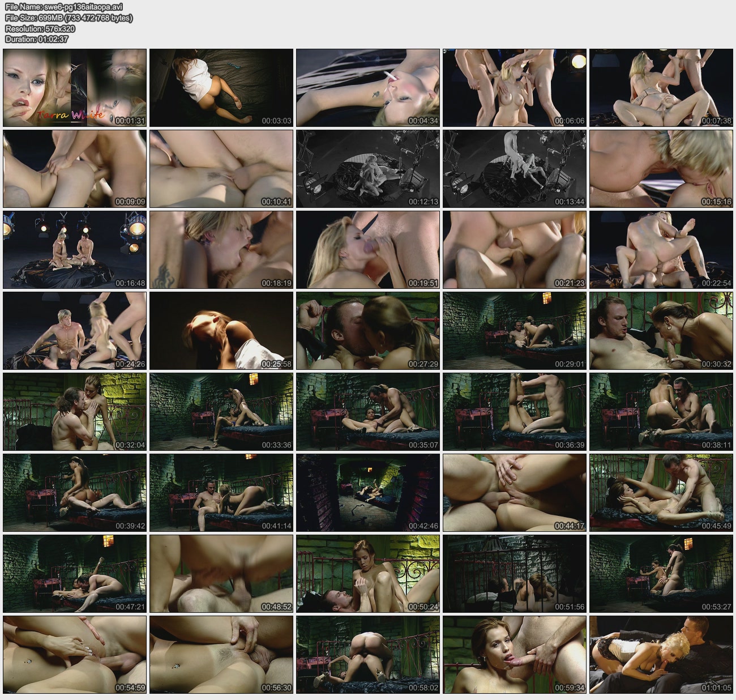The image size is (736, 700).
Task: Click the Duration 01:02:37 text
Action: coord(37,39)
